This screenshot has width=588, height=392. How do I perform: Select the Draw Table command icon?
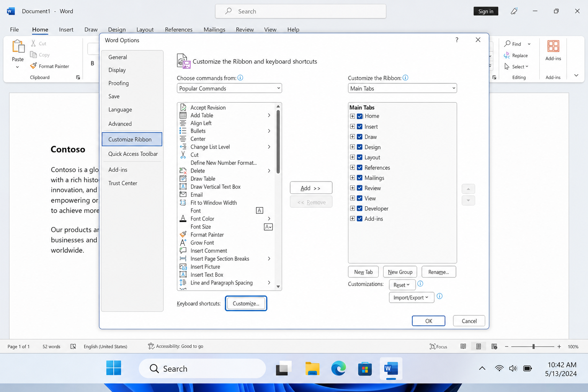click(183, 179)
